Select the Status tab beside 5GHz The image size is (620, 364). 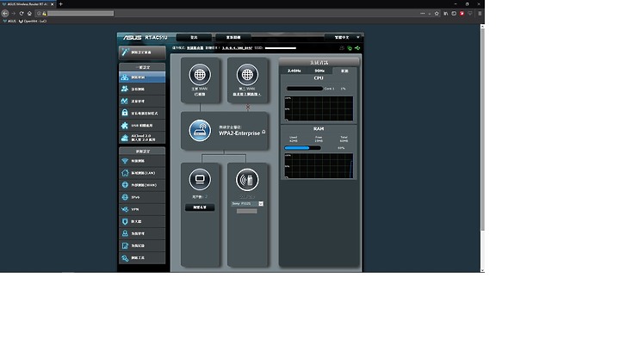[344, 71]
